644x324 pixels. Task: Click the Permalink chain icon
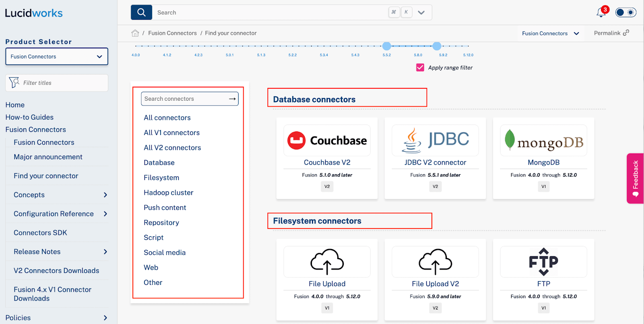point(626,33)
